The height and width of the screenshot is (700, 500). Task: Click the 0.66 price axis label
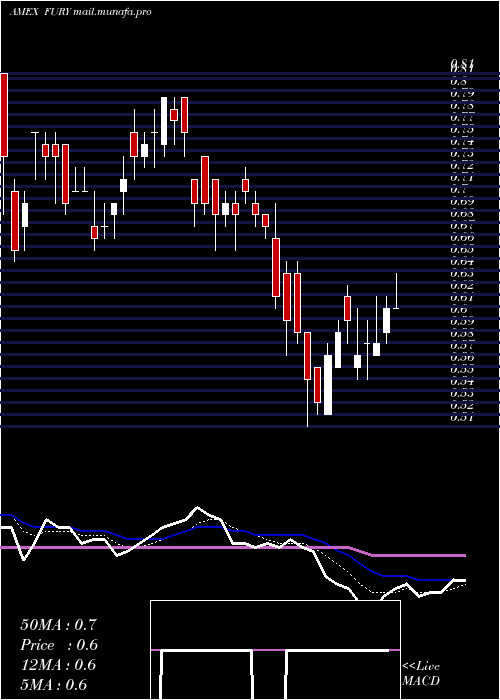coord(462,238)
